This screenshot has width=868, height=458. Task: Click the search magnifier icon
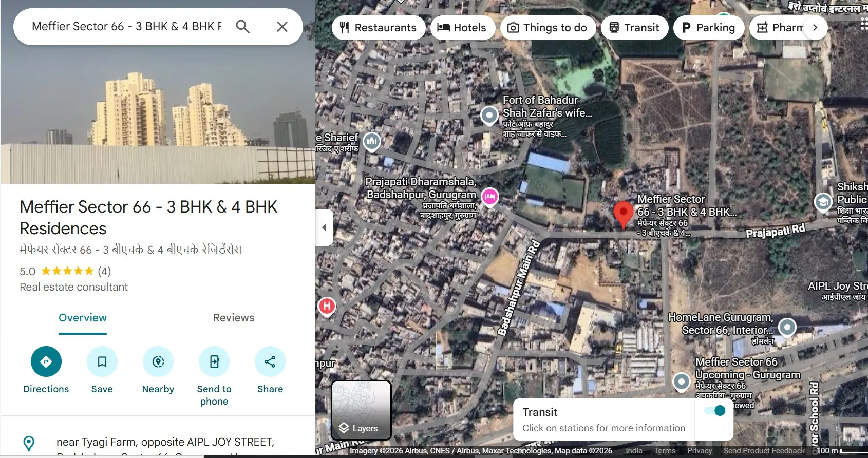pos(242,27)
